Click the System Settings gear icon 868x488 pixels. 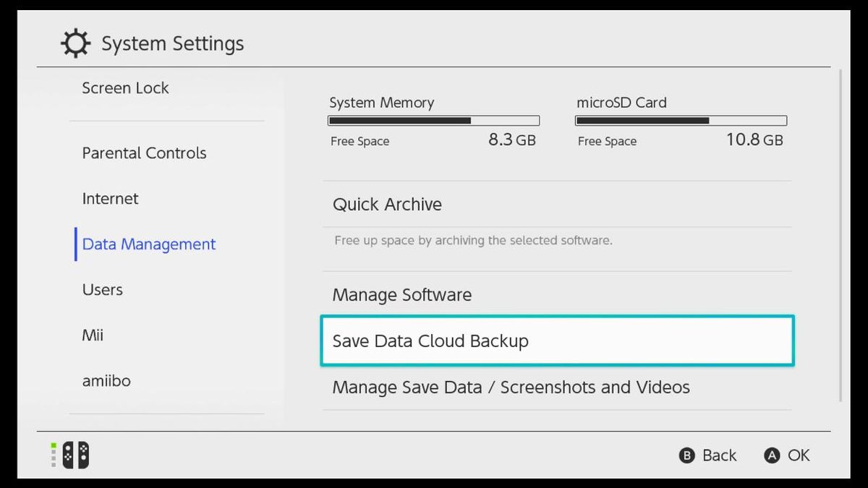(x=75, y=43)
